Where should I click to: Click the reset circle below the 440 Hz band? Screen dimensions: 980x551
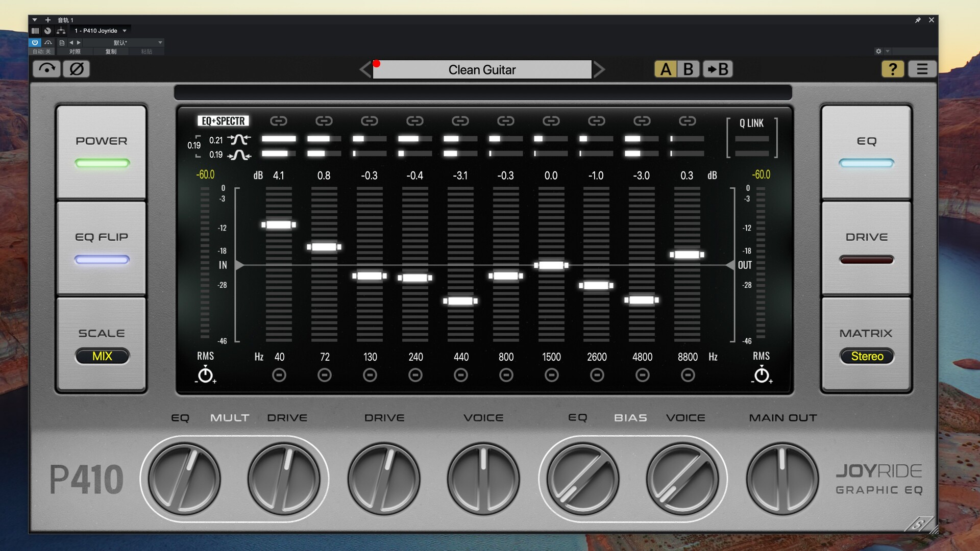coord(460,375)
